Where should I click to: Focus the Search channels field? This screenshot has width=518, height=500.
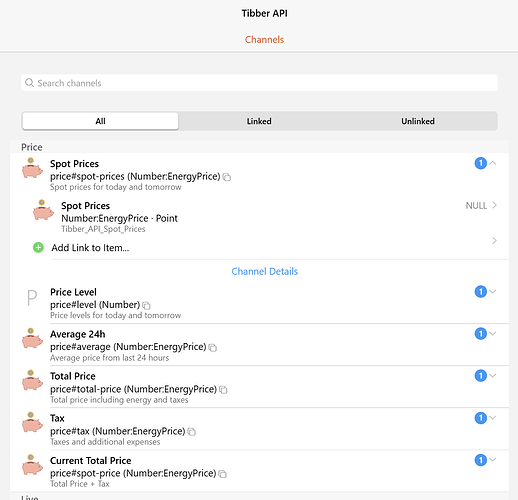[259, 83]
